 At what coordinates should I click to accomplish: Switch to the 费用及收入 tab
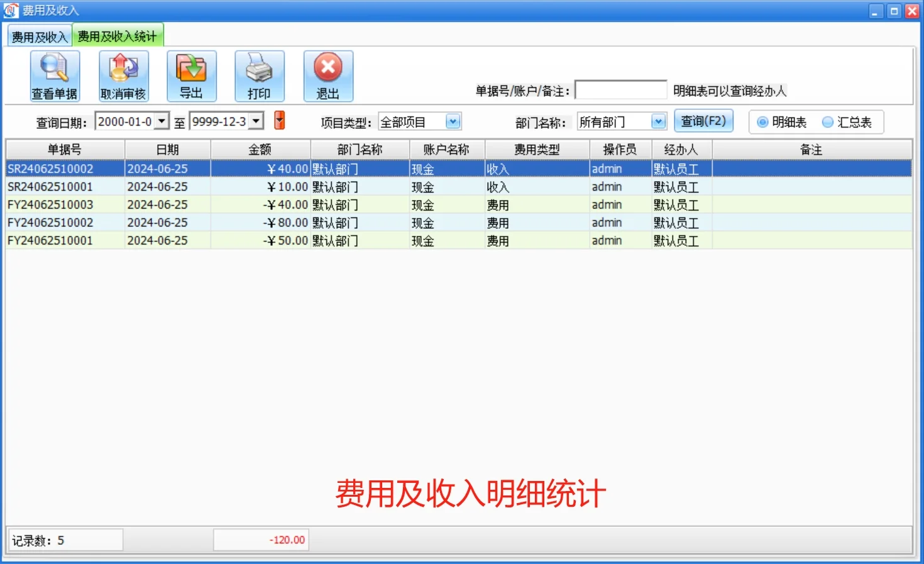click(37, 35)
